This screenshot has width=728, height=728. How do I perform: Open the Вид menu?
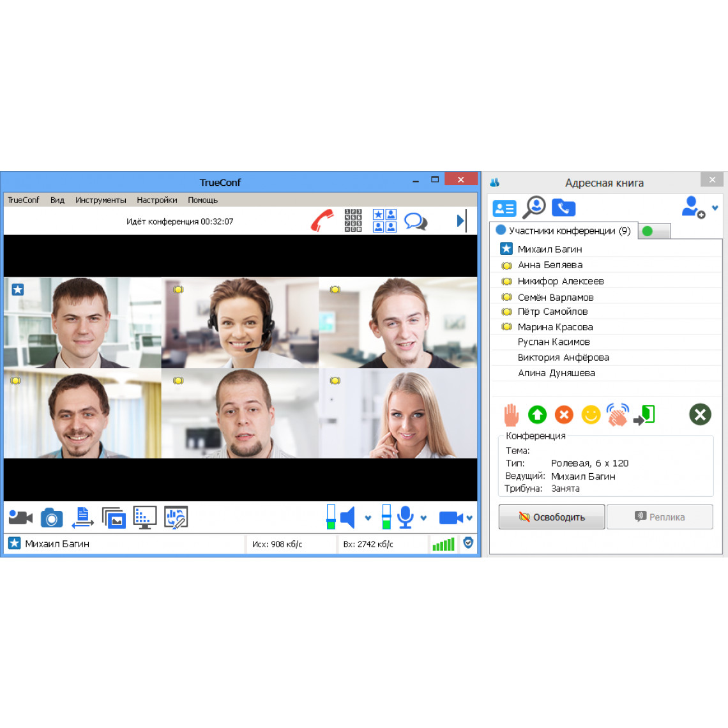(57, 200)
